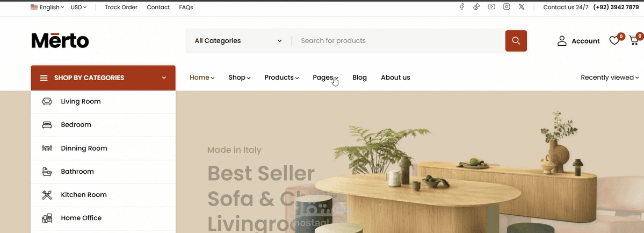Open the shopping cart icon

point(634,40)
